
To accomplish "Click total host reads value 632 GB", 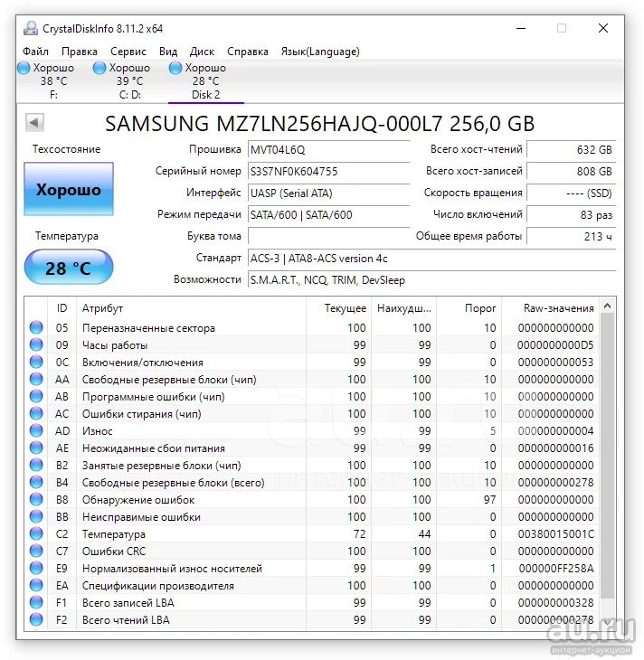I will [571, 150].
